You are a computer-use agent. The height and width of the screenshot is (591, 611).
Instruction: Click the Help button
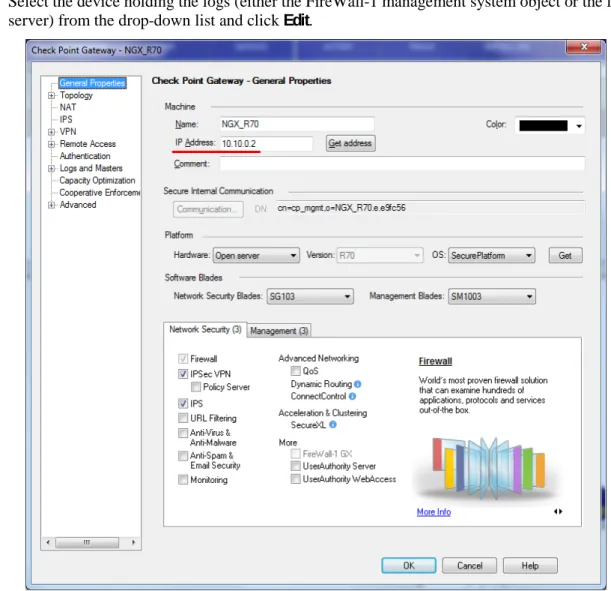(530, 566)
